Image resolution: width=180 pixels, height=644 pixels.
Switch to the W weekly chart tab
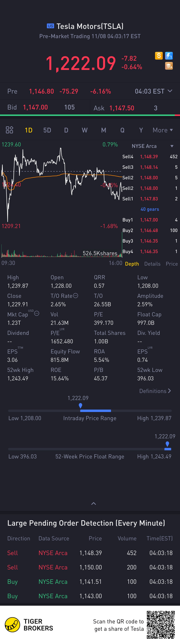pos(85,130)
